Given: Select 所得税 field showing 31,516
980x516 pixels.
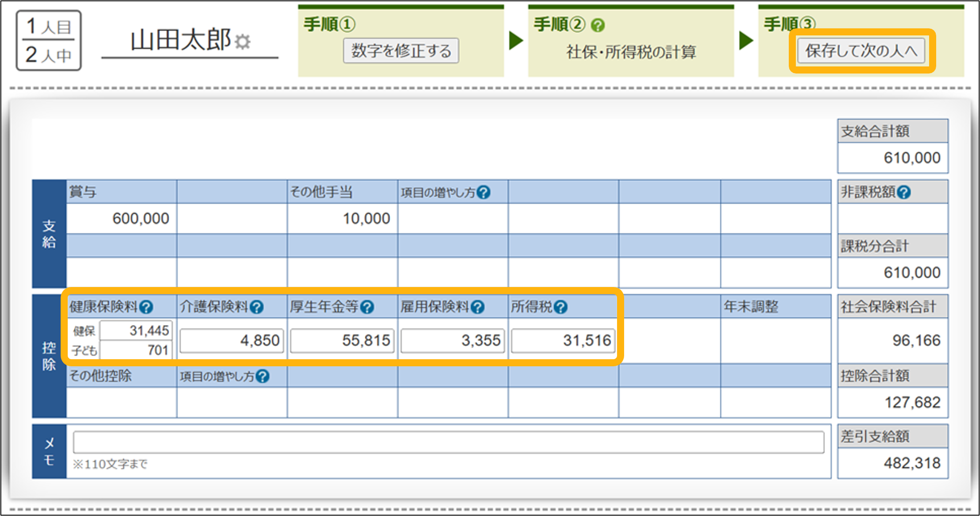Looking at the screenshot, I should 563,340.
